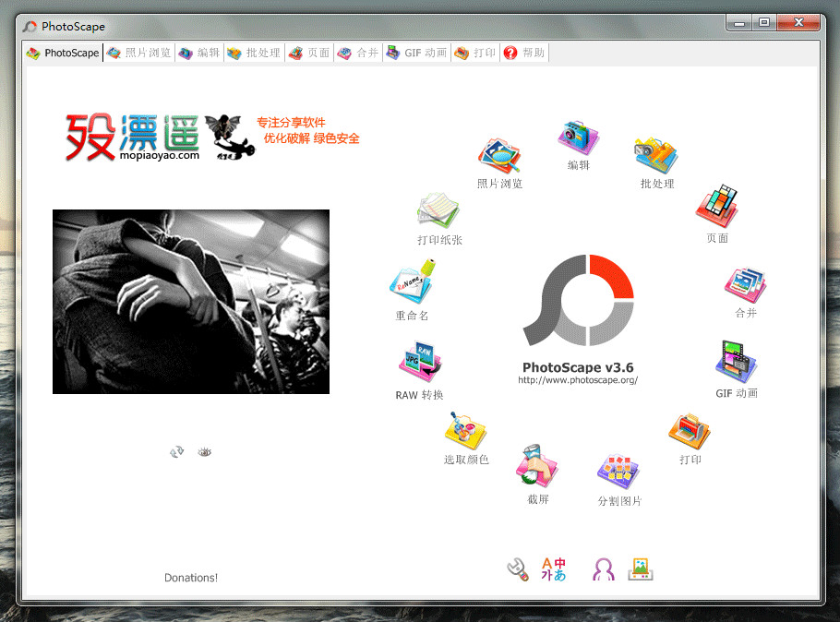The width and height of the screenshot is (840, 622).
Task: Click the purple person icon at bottom
Action: (x=603, y=569)
